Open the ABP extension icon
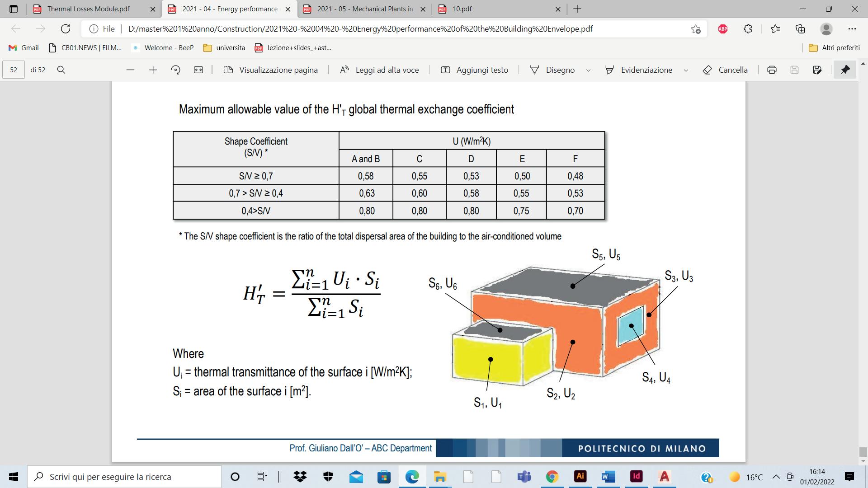868x488 pixels. (722, 29)
